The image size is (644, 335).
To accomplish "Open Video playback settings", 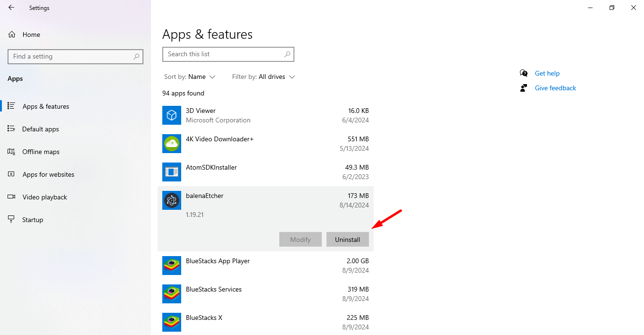I will coord(75,197).
